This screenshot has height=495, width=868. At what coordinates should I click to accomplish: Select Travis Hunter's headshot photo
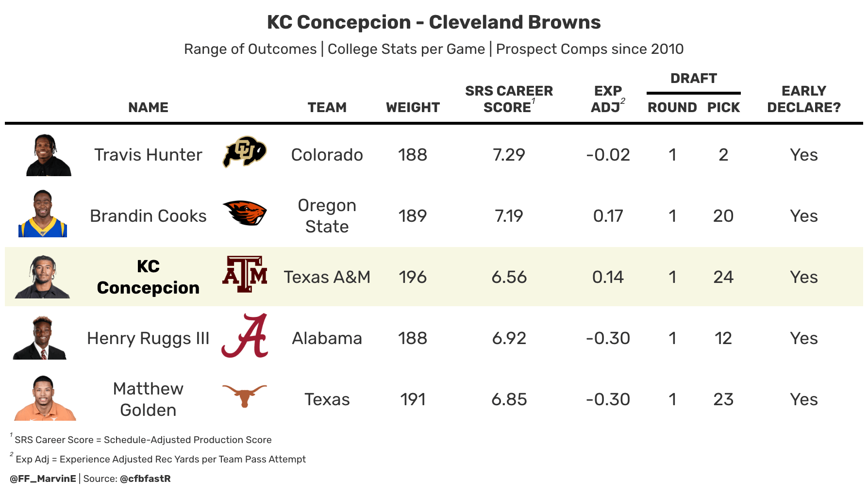(49, 155)
